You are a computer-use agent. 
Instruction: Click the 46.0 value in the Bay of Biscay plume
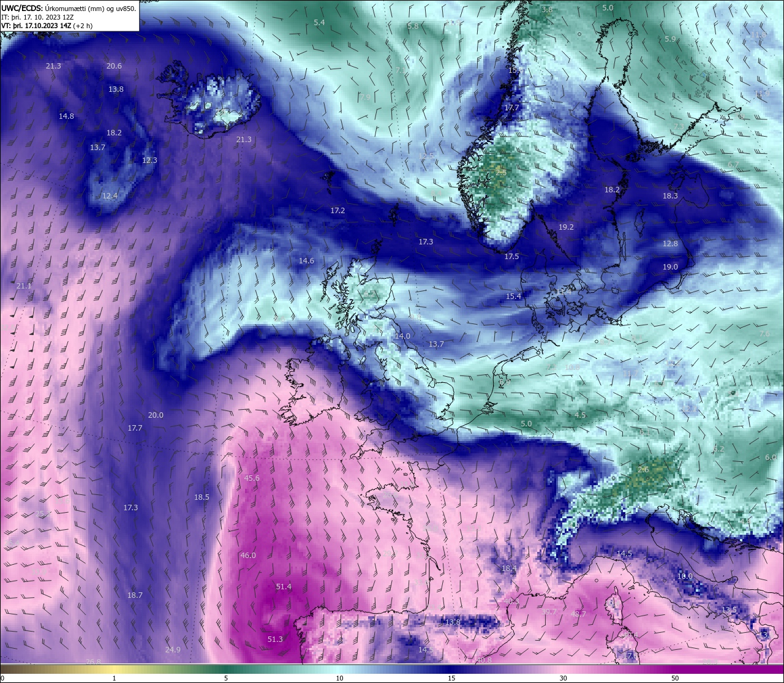[248, 556]
